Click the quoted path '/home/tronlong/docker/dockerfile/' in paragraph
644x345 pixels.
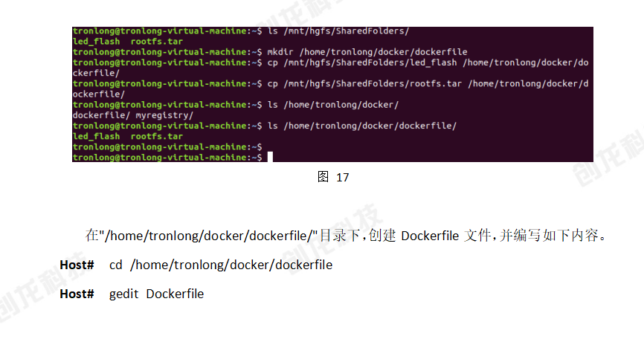(209, 236)
